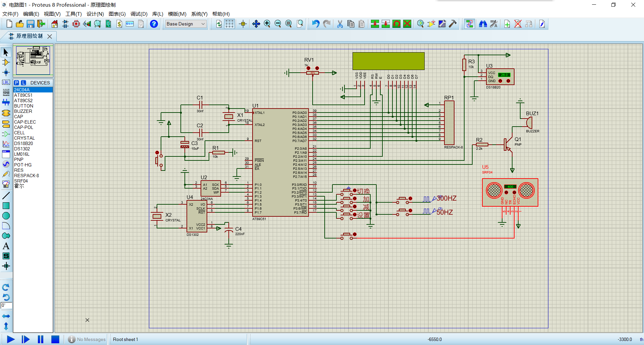Click the Y-mirror vertical flip icon
The image size is (644, 345).
point(6,326)
